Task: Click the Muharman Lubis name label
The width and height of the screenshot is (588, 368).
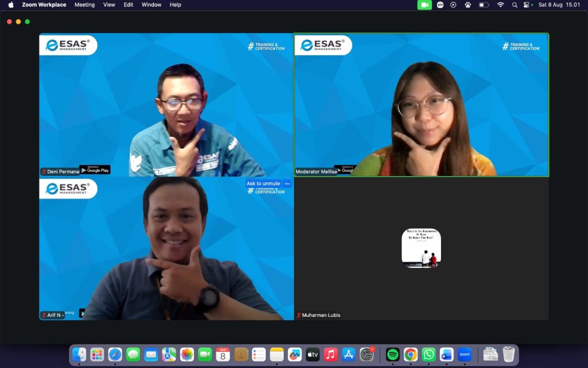Action: point(319,315)
